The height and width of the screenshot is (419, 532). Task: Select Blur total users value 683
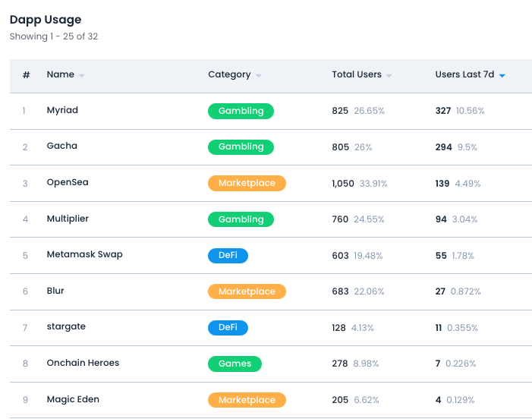[x=340, y=291]
